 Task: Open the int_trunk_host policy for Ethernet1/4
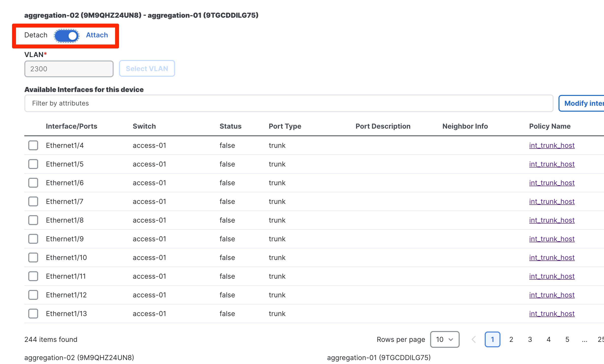click(552, 145)
